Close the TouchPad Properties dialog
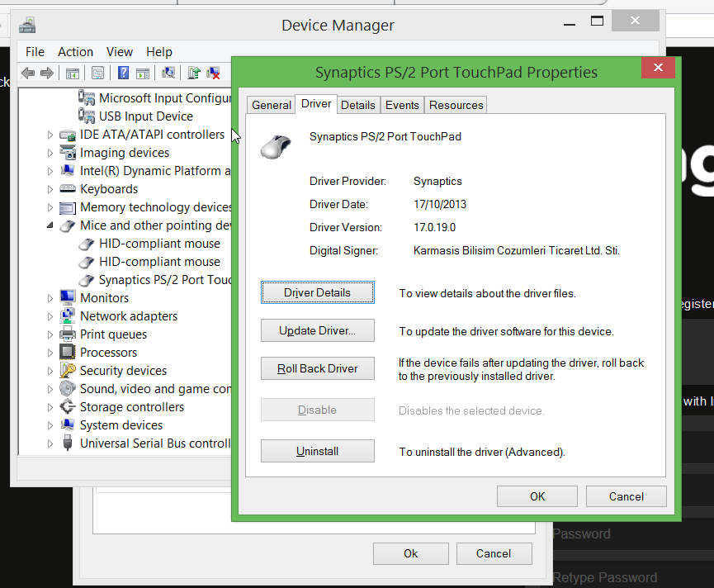This screenshot has width=714, height=588. pyautogui.click(x=658, y=68)
